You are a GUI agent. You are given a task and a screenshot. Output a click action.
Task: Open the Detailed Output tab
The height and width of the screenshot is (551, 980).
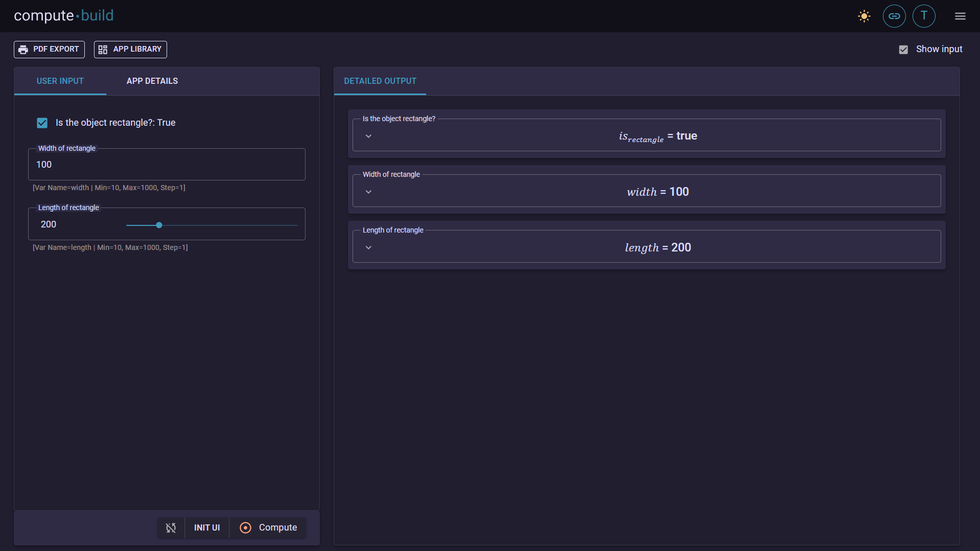[x=380, y=81]
